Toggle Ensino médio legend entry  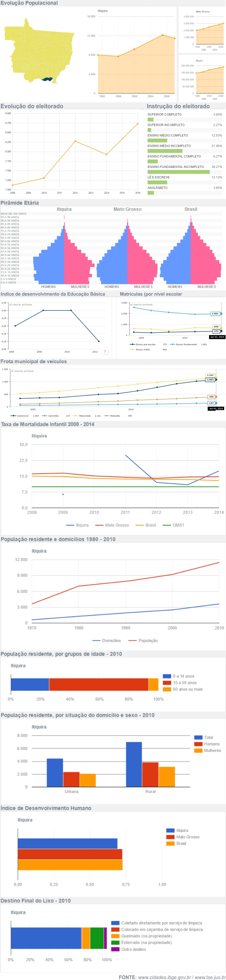pos(140,350)
